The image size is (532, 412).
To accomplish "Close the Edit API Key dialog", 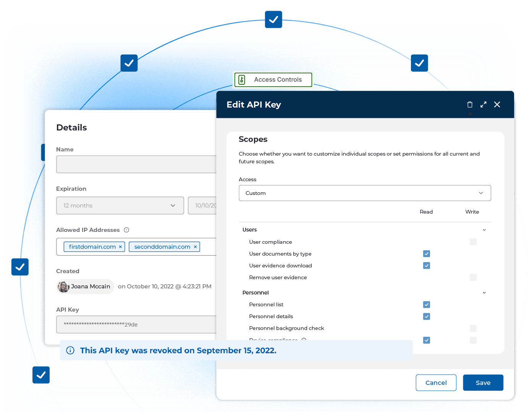I will (x=497, y=105).
